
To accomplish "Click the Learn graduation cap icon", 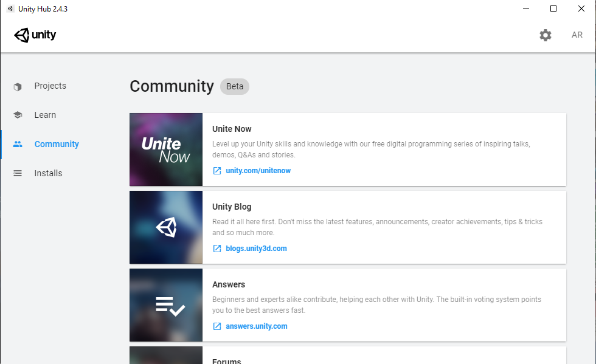I will point(18,115).
